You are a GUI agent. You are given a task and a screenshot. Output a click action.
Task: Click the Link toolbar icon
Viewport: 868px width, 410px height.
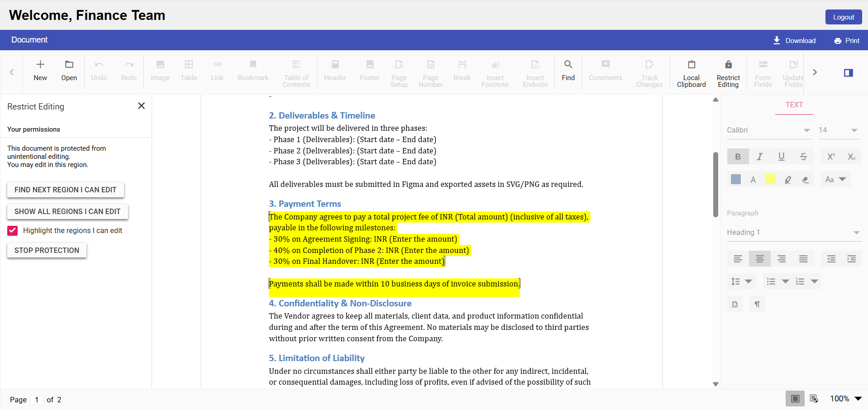(217, 71)
